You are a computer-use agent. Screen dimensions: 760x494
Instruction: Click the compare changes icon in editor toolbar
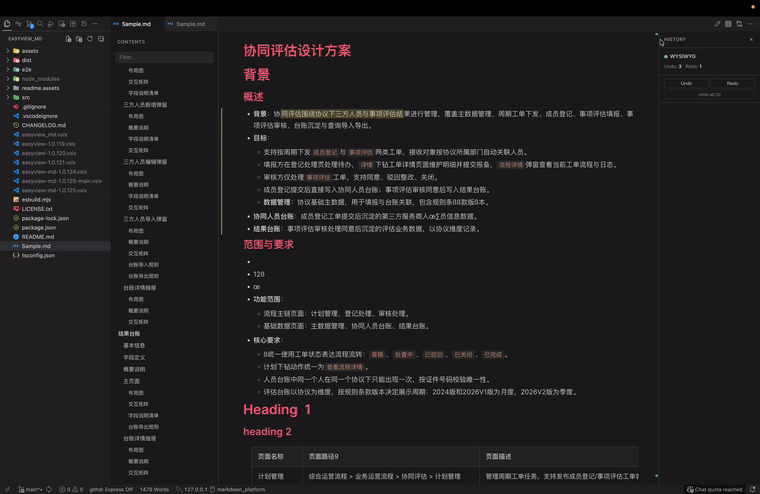pos(739,24)
